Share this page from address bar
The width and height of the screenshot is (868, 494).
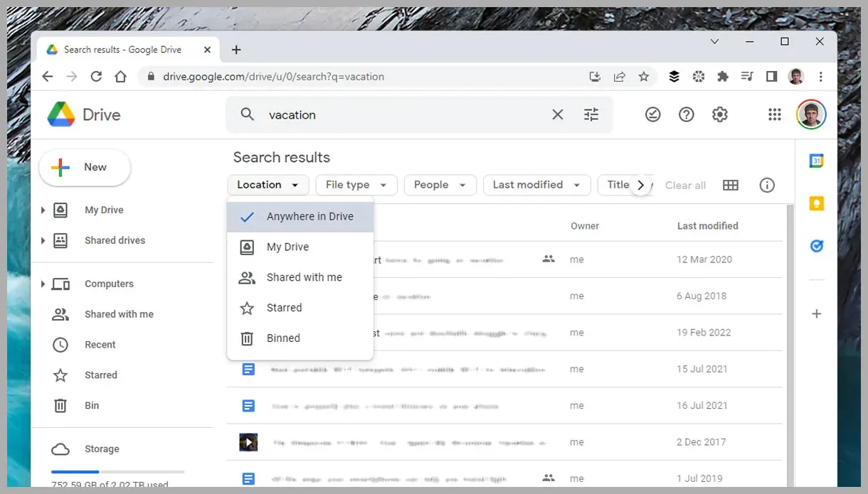[620, 77]
